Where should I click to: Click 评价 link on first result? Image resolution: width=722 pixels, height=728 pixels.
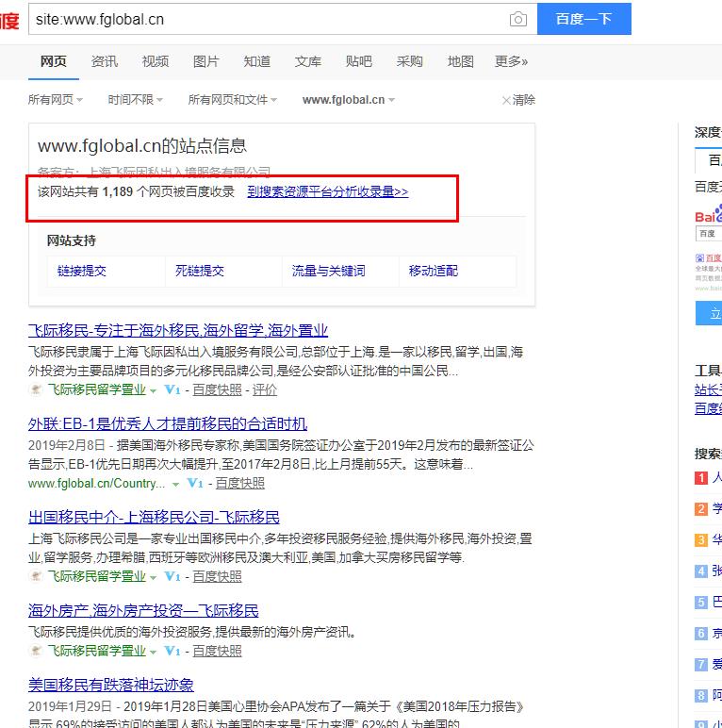(265, 390)
